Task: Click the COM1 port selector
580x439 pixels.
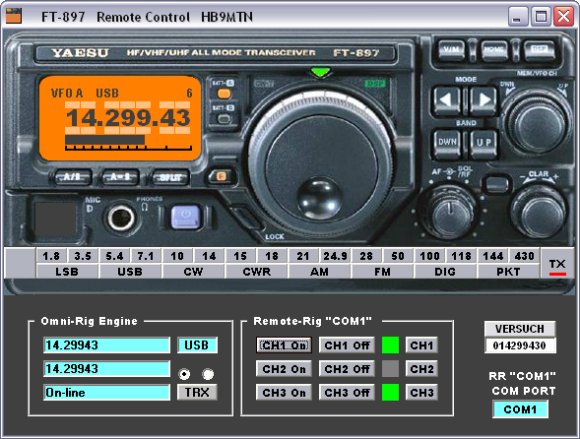Action: [x=520, y=409]
